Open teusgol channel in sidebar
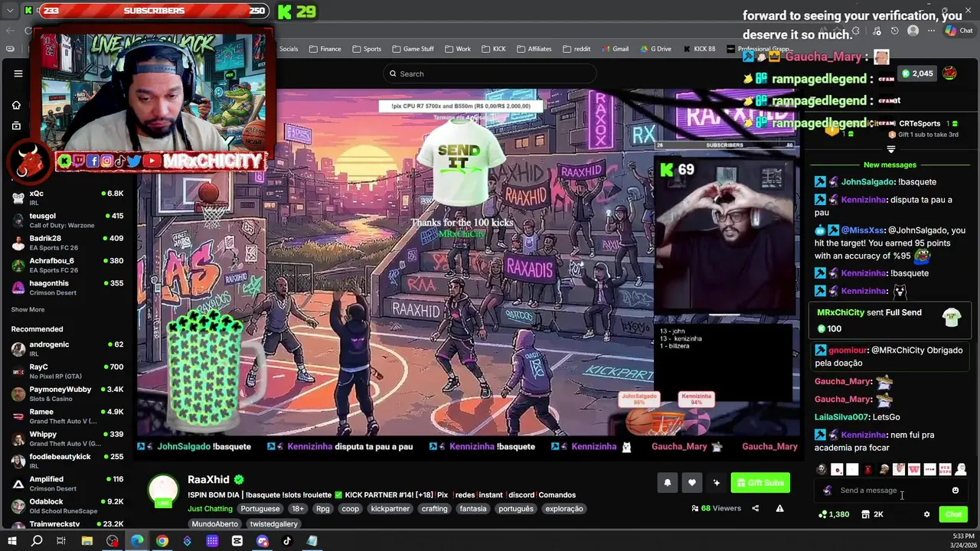Image resolution: width=980 pixels, height=551 pixels. pyautogui.click(x=67, y=220)
